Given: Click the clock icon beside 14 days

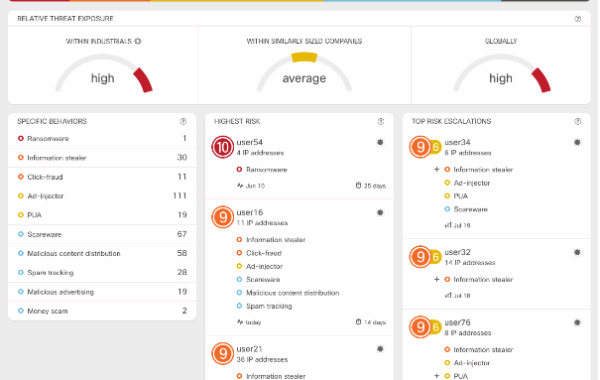Looking at the screenshot, I should click(358, 322).
